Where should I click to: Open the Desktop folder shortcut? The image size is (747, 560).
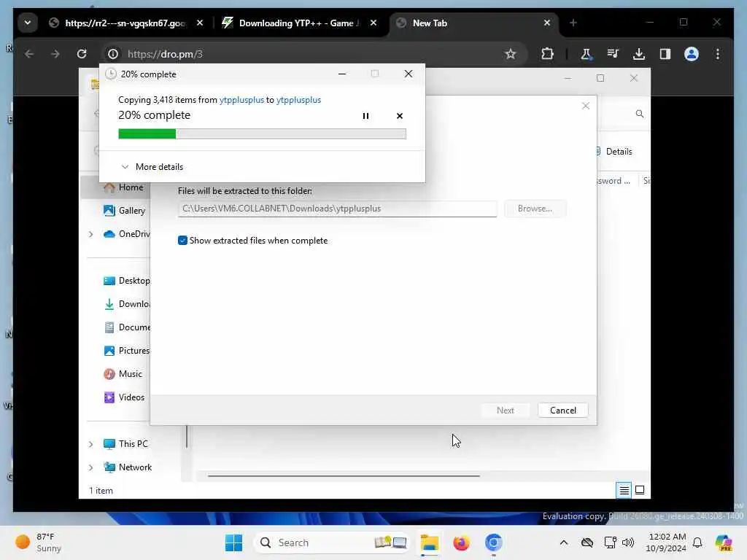[x=126, y=281]
